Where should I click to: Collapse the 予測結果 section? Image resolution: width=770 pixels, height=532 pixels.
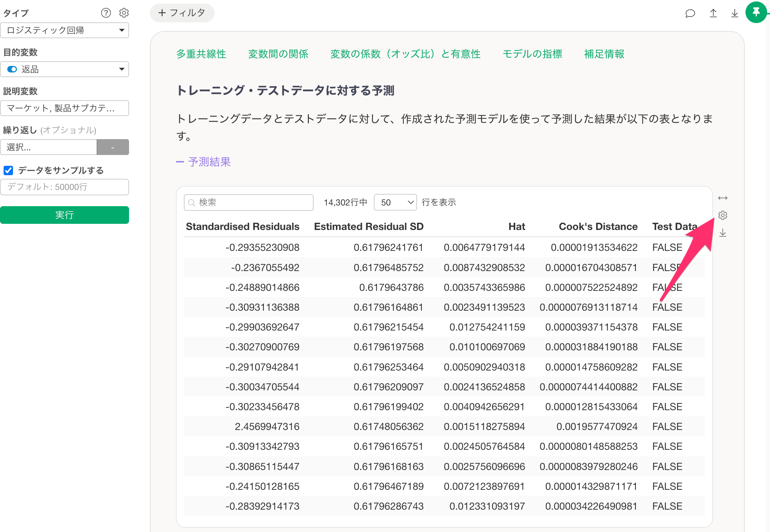[x=203, y=162]
